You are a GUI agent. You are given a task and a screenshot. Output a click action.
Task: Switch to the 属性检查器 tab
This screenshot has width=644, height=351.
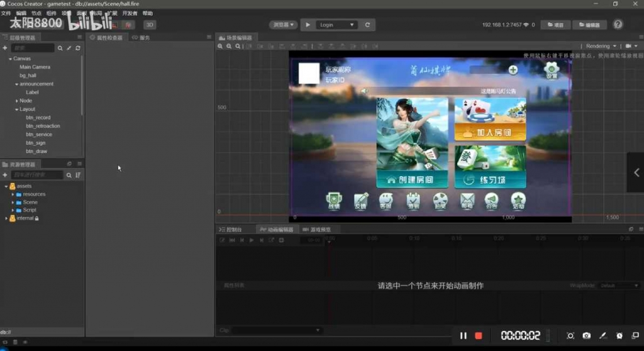(106, 37)
